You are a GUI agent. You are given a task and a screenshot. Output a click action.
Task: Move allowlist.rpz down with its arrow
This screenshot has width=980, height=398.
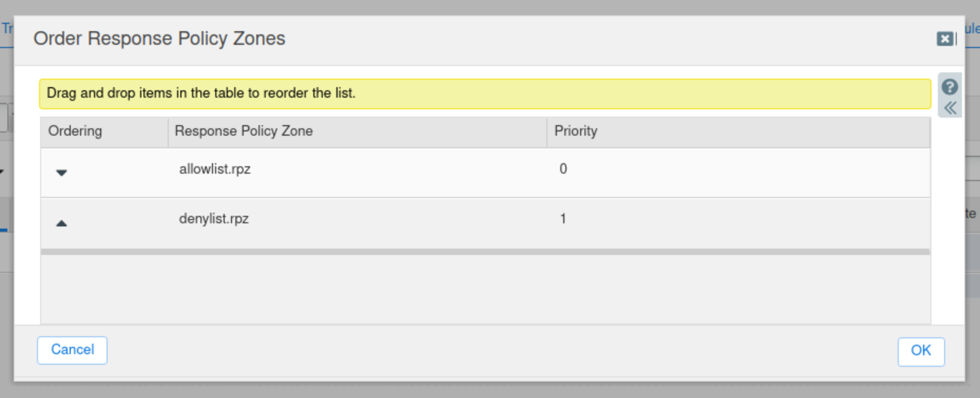click(62, 173)
